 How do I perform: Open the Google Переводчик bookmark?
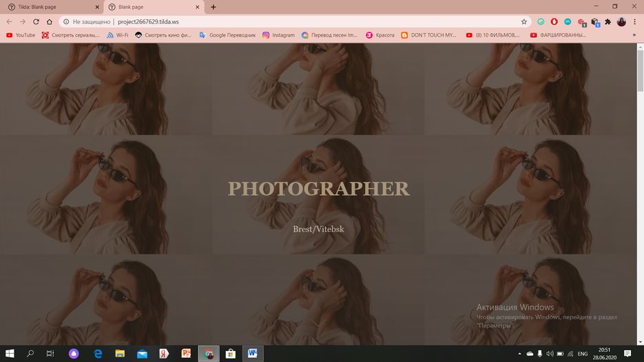(x=227, y=35)
